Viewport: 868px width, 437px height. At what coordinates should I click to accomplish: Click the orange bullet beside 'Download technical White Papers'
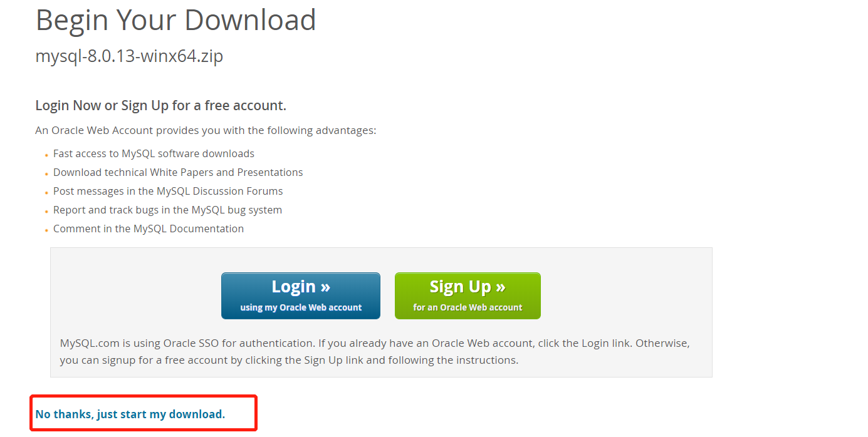click(46, 174)
